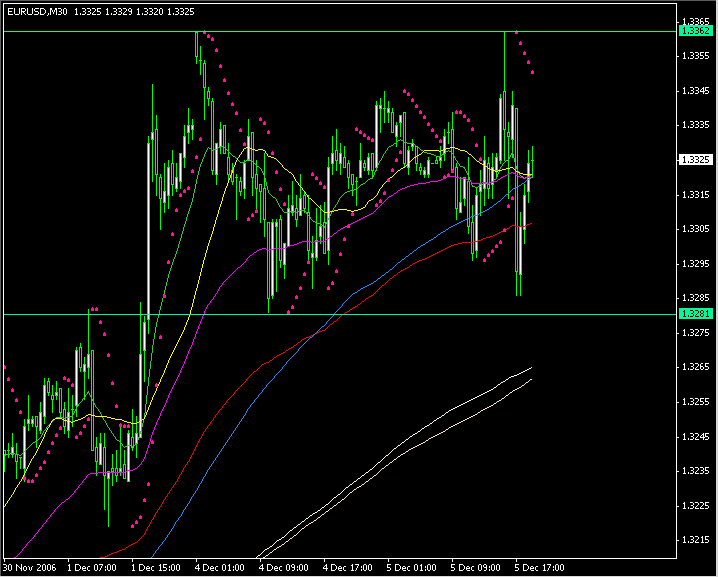Click the 5 Dec 17:00 time label
Screen dimensions: 718x577
(540, 568)
